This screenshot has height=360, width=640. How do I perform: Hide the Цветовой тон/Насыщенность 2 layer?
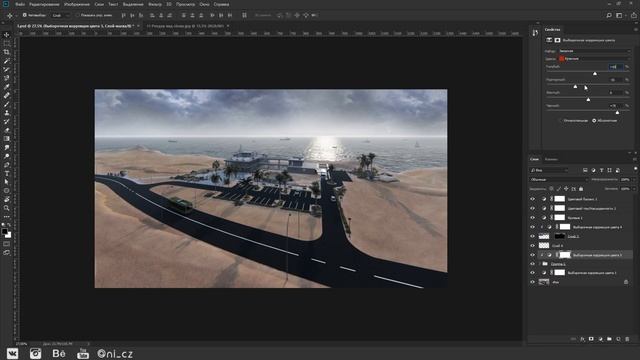coord(532,208)
